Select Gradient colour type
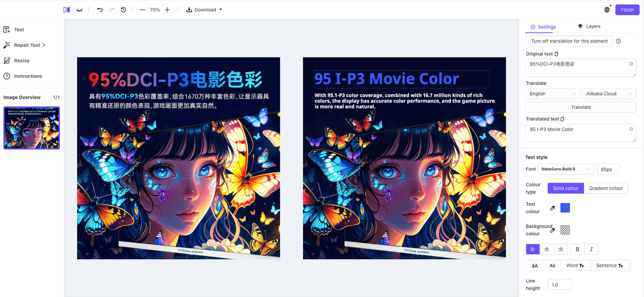The image size is (644, 297). pyautogui.click(x=606, y=188)
